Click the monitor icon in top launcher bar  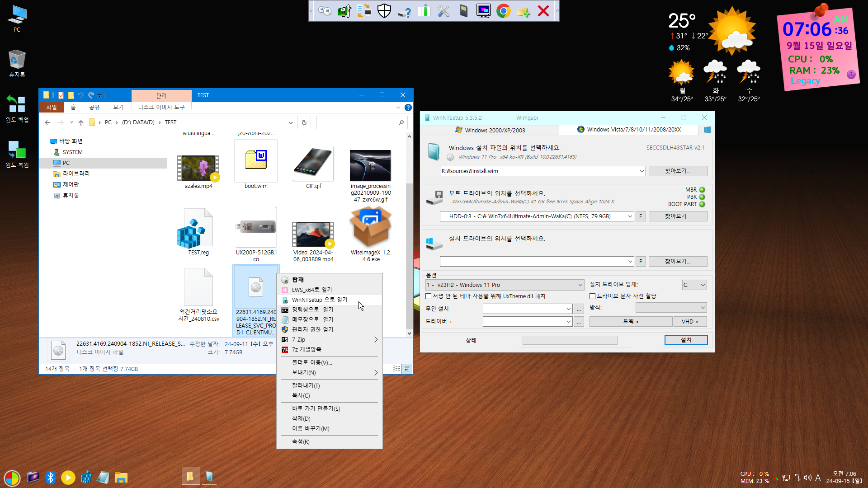(x=483, y=11)
